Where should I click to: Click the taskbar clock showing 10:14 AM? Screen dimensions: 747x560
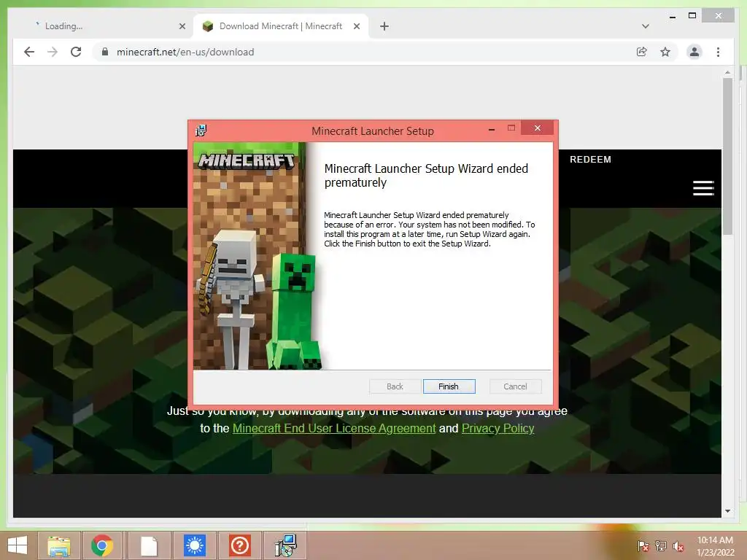(715, 545)
